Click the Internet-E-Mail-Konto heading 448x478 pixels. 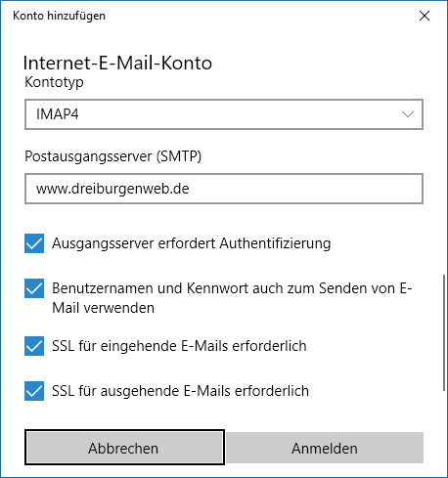tap(117, 63)
